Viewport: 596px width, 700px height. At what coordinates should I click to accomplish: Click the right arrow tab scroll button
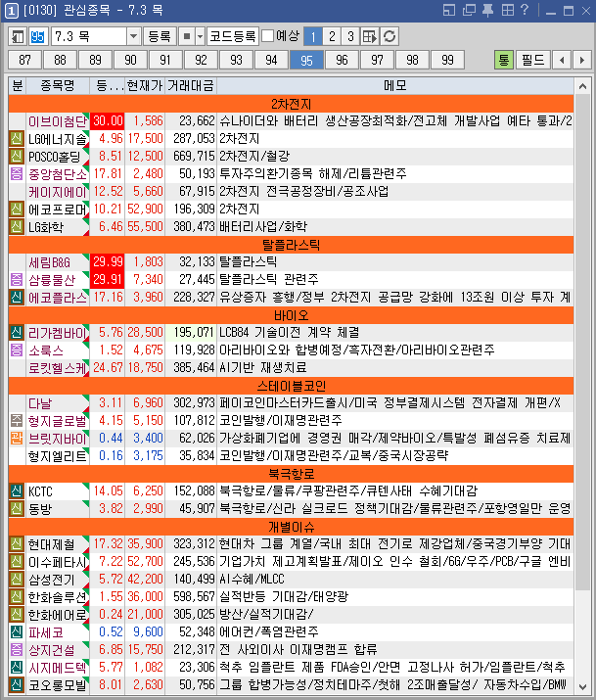pos(581,60)
